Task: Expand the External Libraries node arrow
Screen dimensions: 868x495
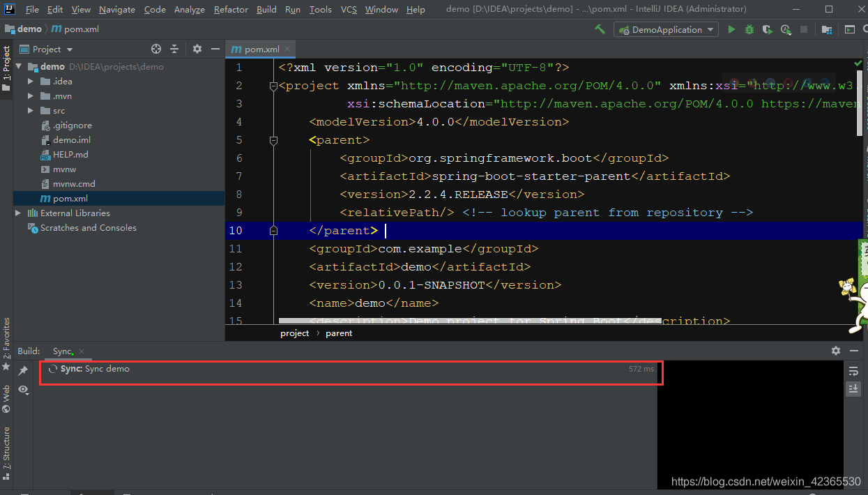Action: point(18,213)
